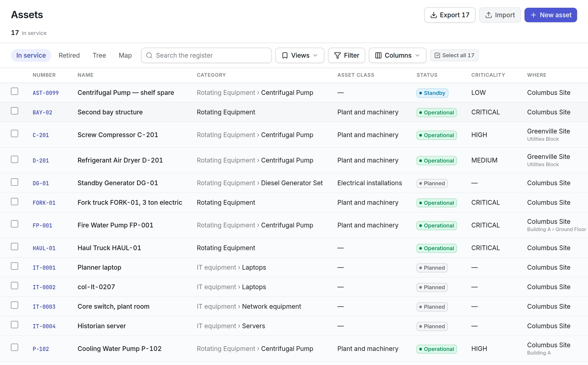Click the bookmark icon on the Views button
Screen dimensions: 588x365
click(x=285, y=56)
